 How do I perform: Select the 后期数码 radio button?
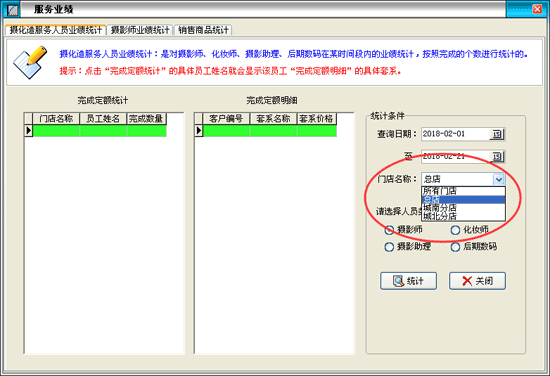(455, 247)
